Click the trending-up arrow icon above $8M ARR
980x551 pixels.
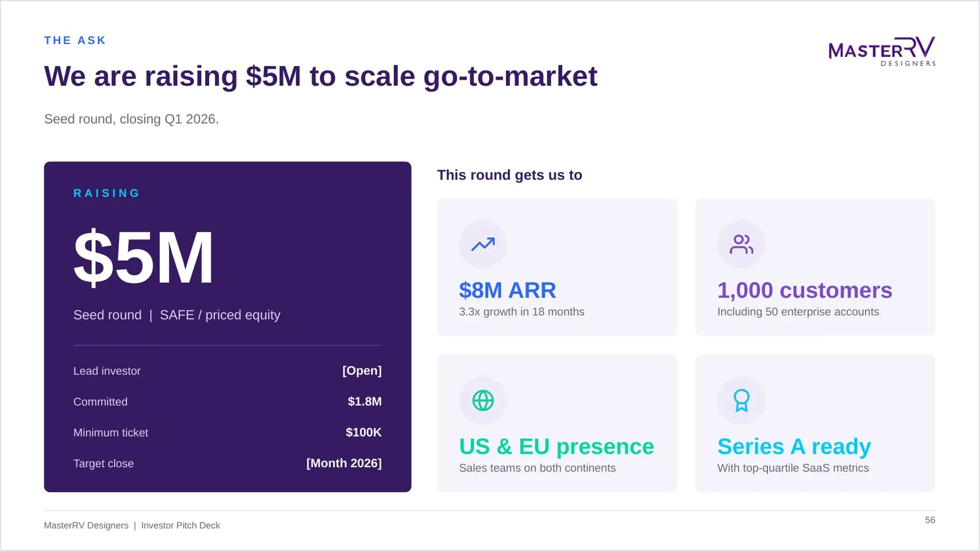click(x=483, y=244)
